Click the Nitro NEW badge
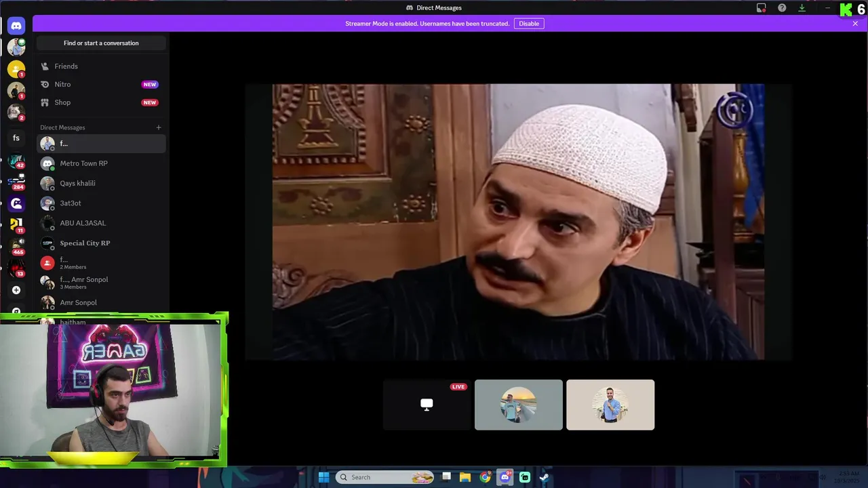868x488 pixels. pyautogui.click(x=150, y=85)
